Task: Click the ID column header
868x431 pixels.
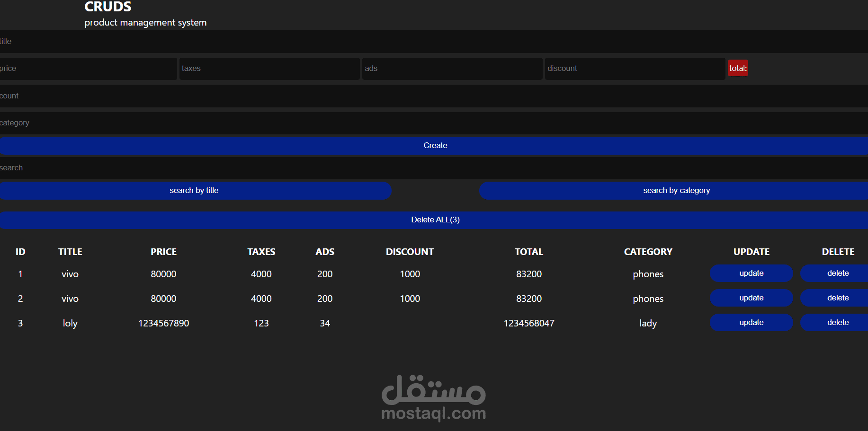Action: tap(20, 252)
